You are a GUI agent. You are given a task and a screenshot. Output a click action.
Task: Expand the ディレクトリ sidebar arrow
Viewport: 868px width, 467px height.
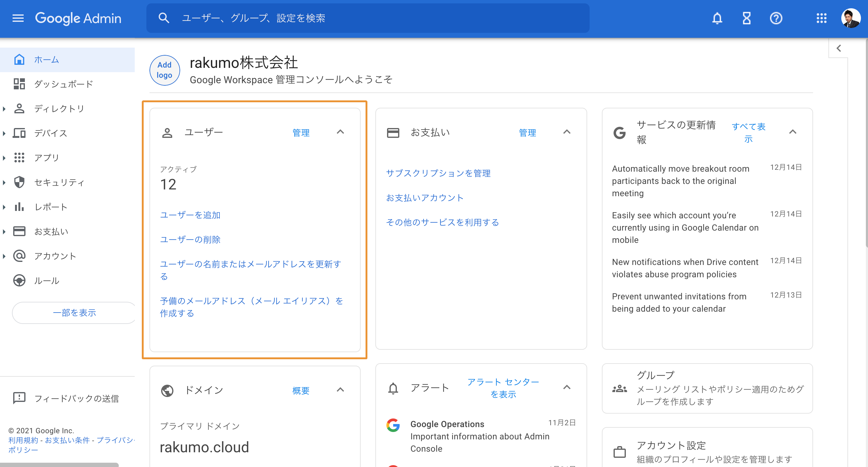(4, 109)
